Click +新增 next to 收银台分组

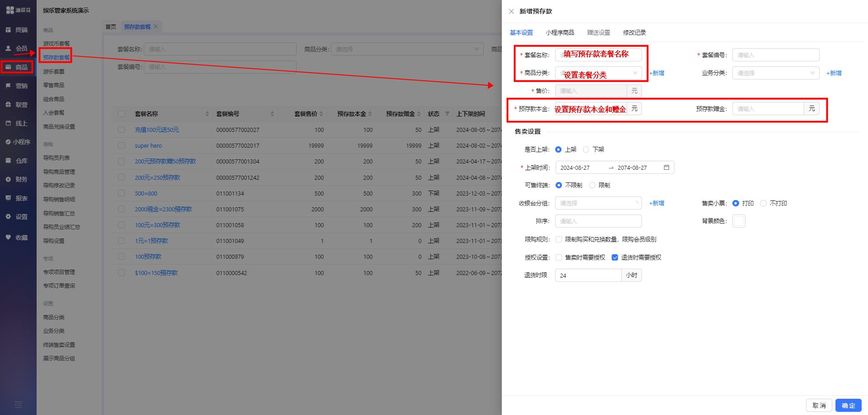click(657, 203)
